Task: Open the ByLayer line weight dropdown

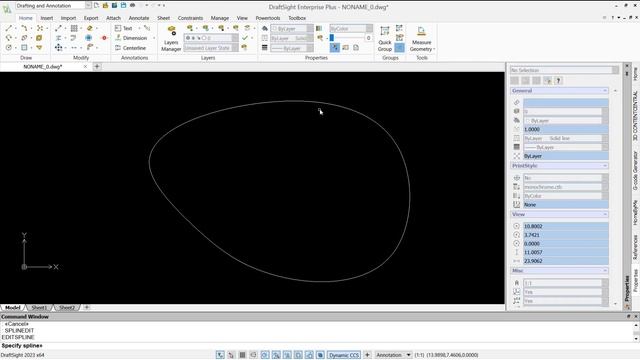Action: 292,48
